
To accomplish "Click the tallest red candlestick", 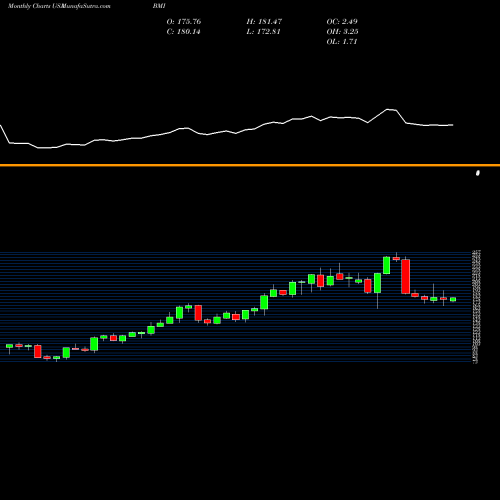I will click(406, 276).
